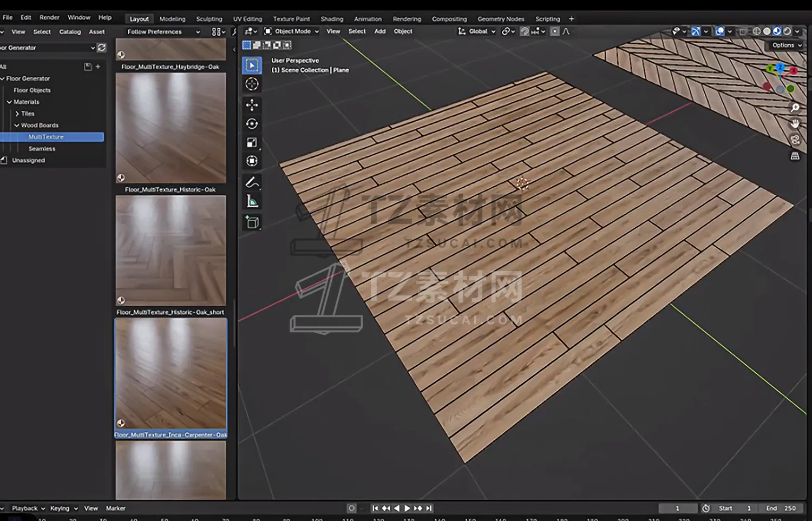Select Floor_MultiTexture_Historic-Oak thumbnail
Viewport: 812px width, 521px height.
click(171, 128)
